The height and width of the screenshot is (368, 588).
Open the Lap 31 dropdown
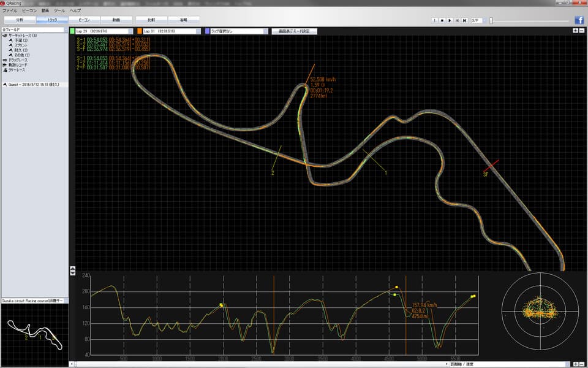pos(171,31)
